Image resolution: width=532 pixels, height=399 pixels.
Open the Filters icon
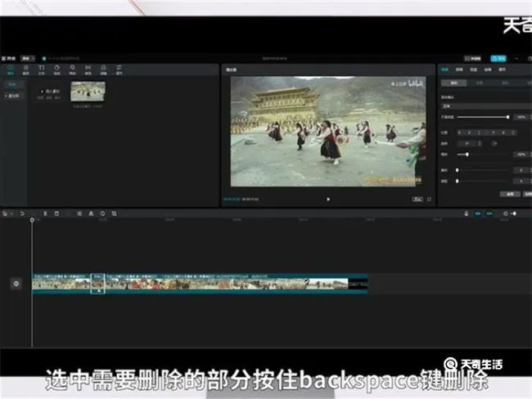click(x=103, y=69)
